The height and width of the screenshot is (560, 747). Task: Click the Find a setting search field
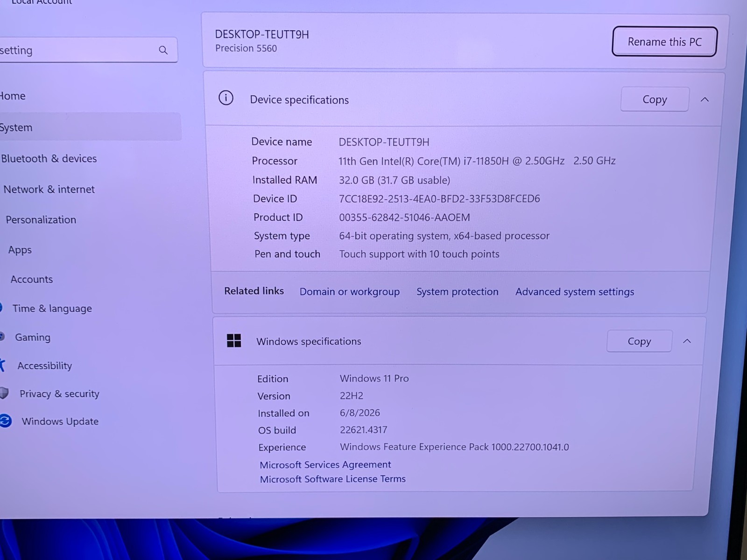click(x=88, y=50)
